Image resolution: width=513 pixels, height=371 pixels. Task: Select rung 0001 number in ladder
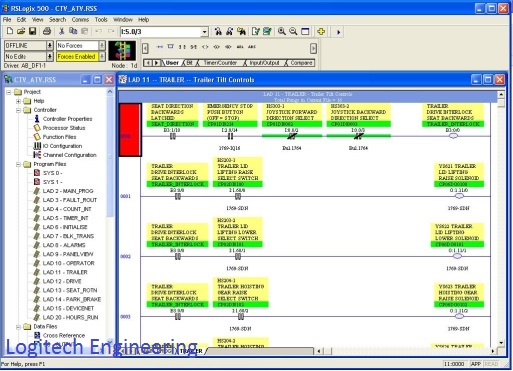click(125, 196)
